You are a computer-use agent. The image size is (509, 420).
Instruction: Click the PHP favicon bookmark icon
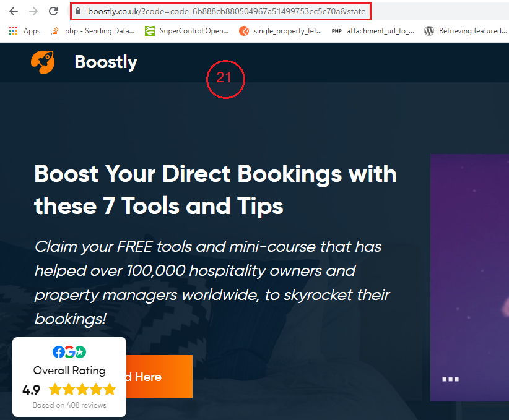click(x=337, y=31)
